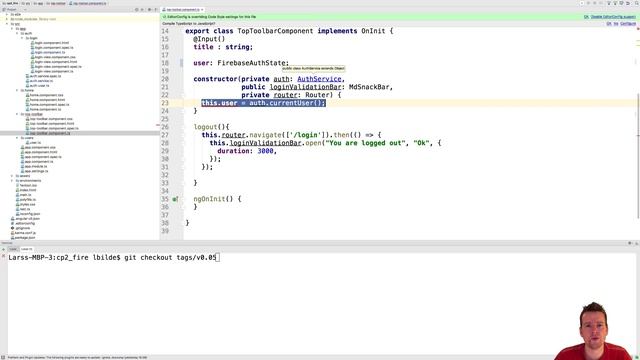Click the top-toolbar breadcrumb in navigation bar
The height and width of the screenshot is (360, 640).
56,3
